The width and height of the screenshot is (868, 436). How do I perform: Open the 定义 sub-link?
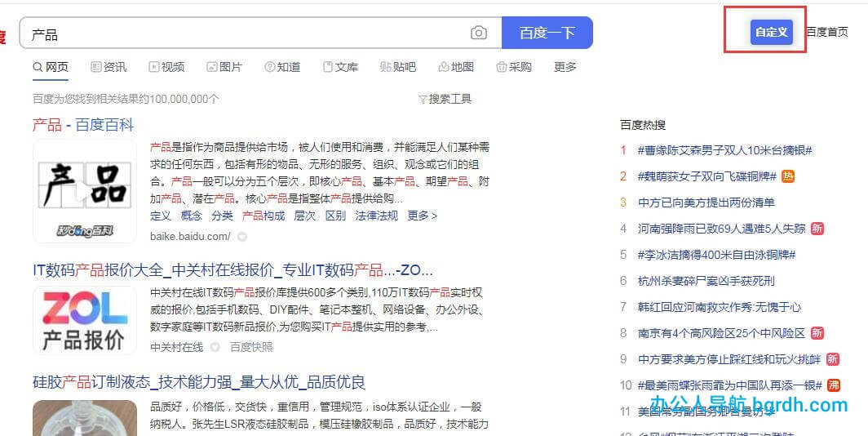(161, 216)
